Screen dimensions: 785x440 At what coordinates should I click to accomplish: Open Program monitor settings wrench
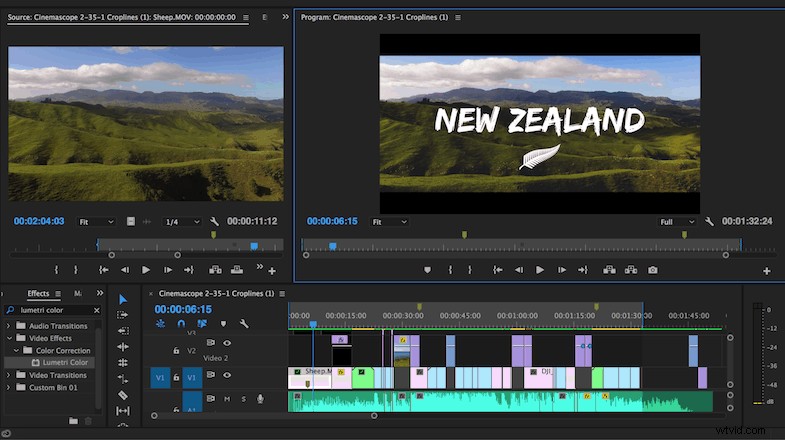click(x=709, y=221)
